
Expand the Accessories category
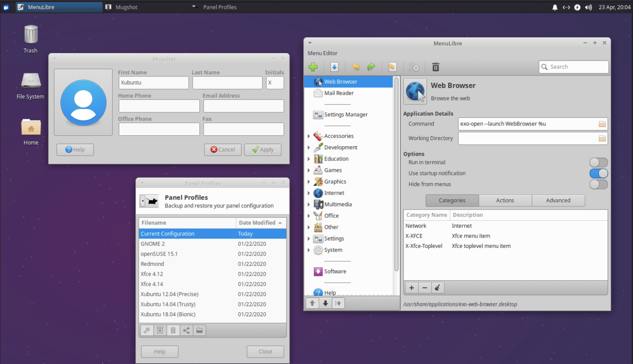pos(309,136)
